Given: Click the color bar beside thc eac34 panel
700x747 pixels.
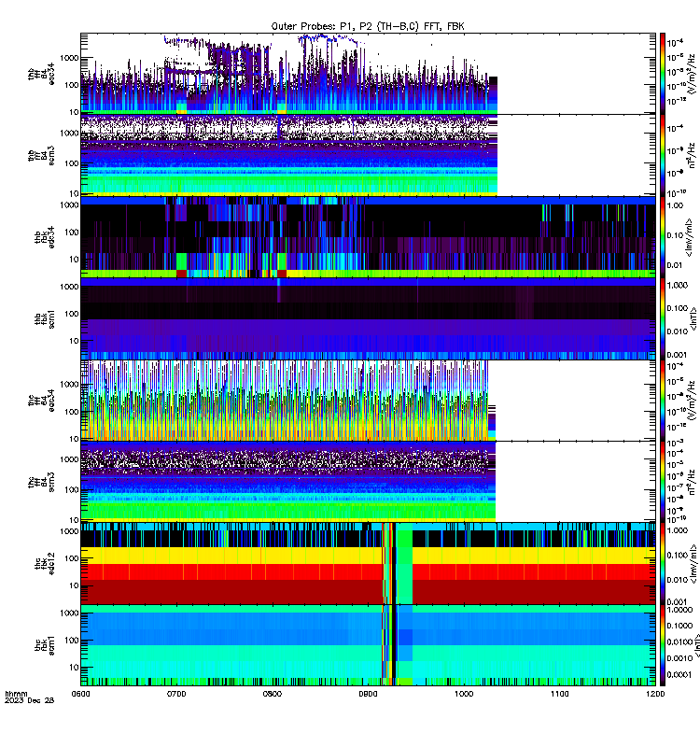Looking at the screenshot, I should [662, 401].
